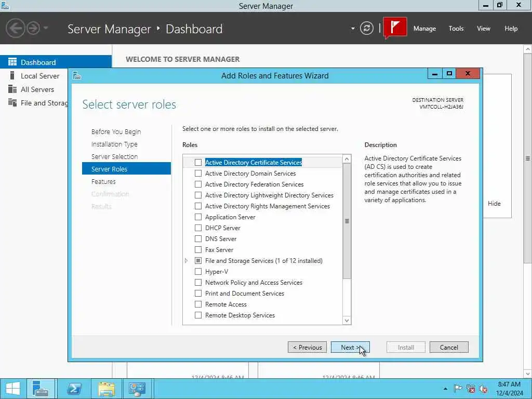Toggle File and Storage Services checkbox
Screen dimensions: 532x399
point(198,261)
